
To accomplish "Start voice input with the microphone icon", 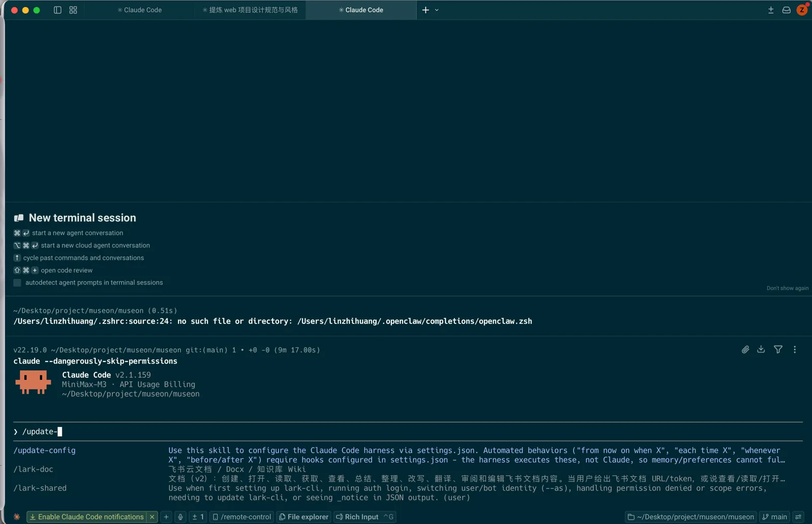I will 180,517.
